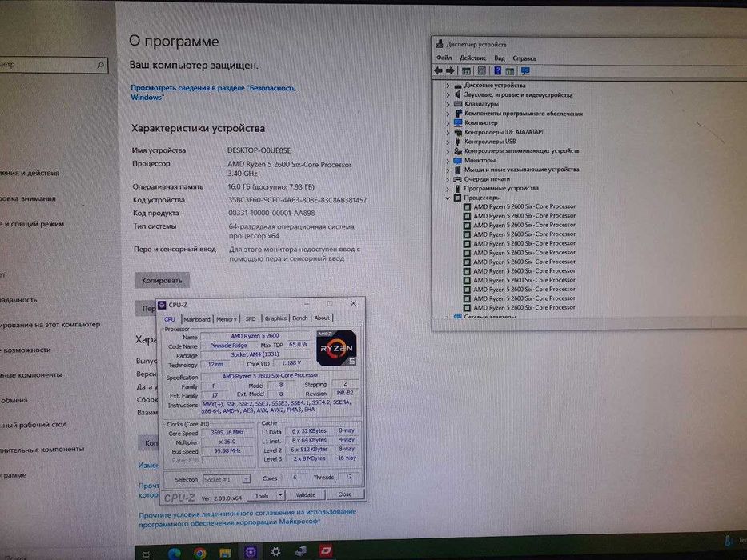Open the Windows Security details link
The height and width of the screenshot is (560, 747).
point(213,92)
